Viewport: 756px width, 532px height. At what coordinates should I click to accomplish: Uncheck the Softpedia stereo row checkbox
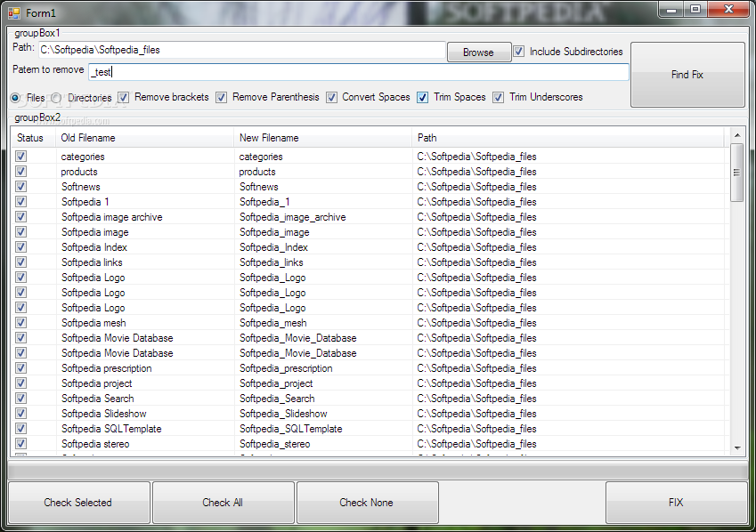(20, 443)
